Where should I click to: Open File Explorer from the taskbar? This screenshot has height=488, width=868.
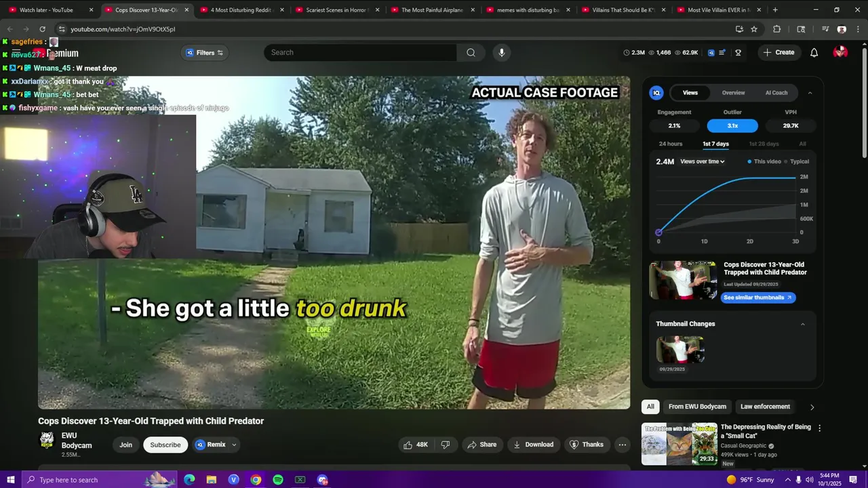pos(212,480)
